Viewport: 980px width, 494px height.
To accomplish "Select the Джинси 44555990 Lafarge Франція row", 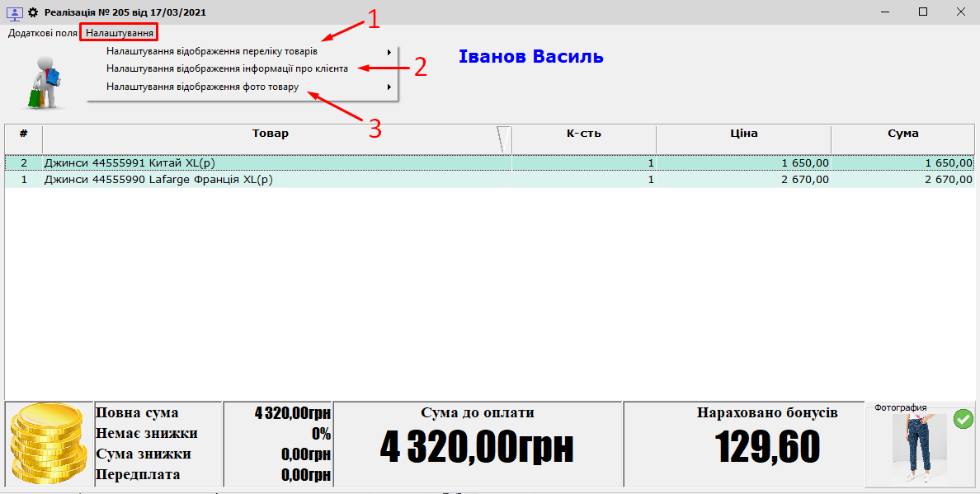I will tap(247, 180).
